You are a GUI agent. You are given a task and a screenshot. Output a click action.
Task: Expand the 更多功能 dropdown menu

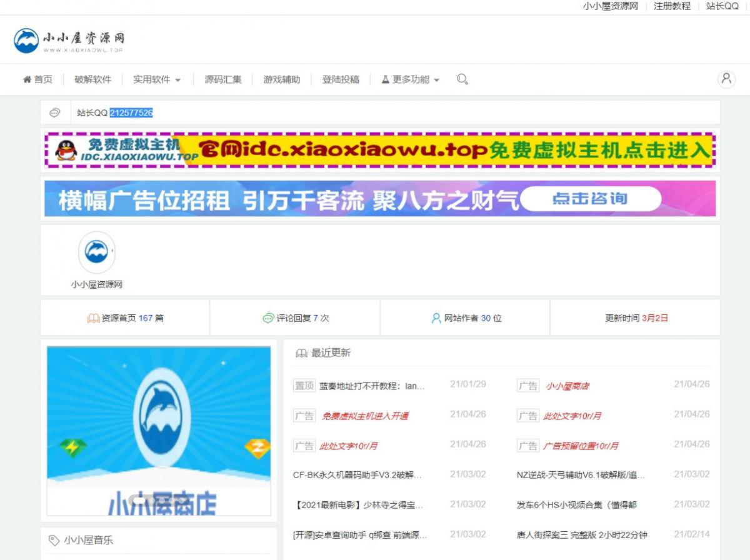tap(410, 79)
